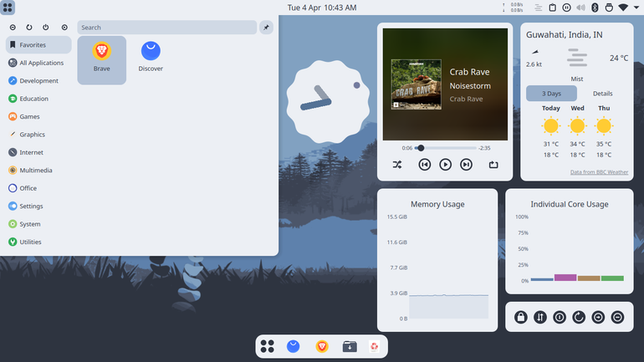Expand hidden system tray icons arrow
The image size is (644, 362).
[x=636, y=8]
